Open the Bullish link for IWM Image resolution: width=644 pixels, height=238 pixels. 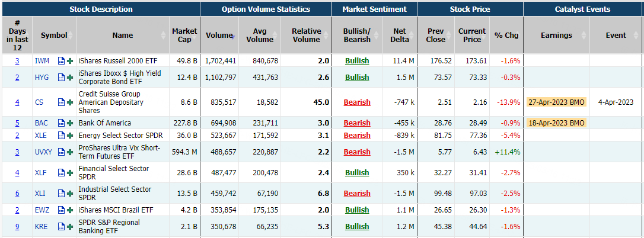357,61
